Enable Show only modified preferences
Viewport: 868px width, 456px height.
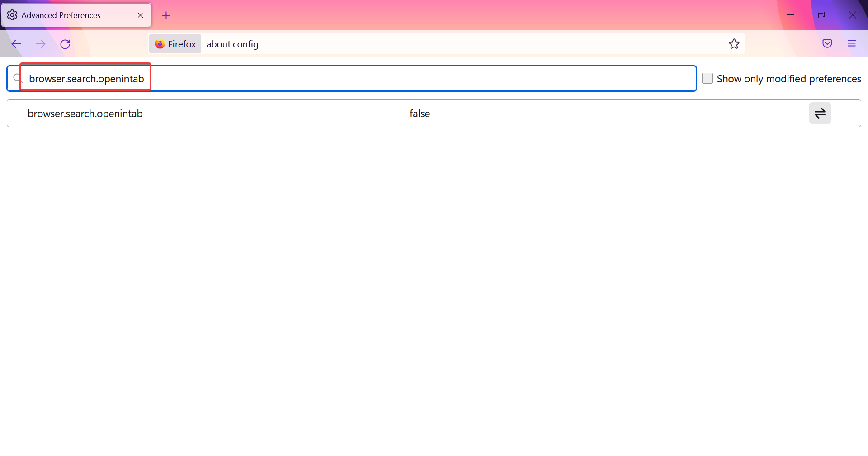click(708, 78)
